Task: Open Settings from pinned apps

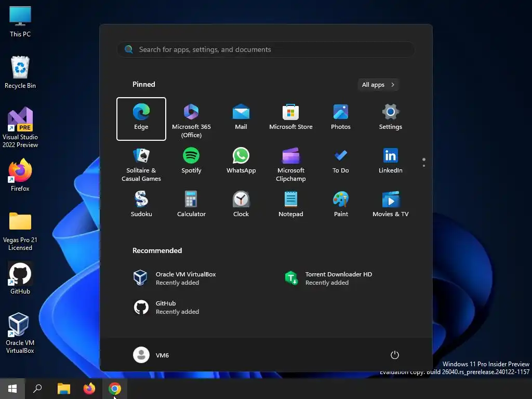Action: [391, 117]
